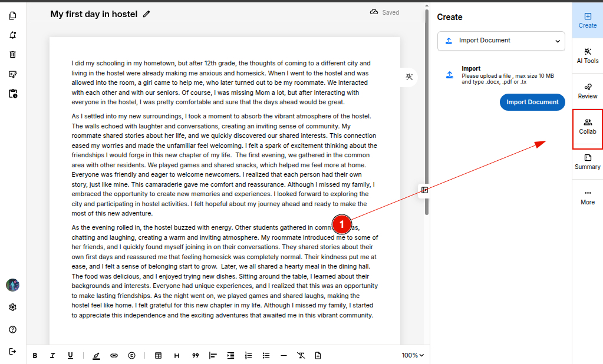Toggle italic formatting in the bottom toolbar

tap(52, 355)
